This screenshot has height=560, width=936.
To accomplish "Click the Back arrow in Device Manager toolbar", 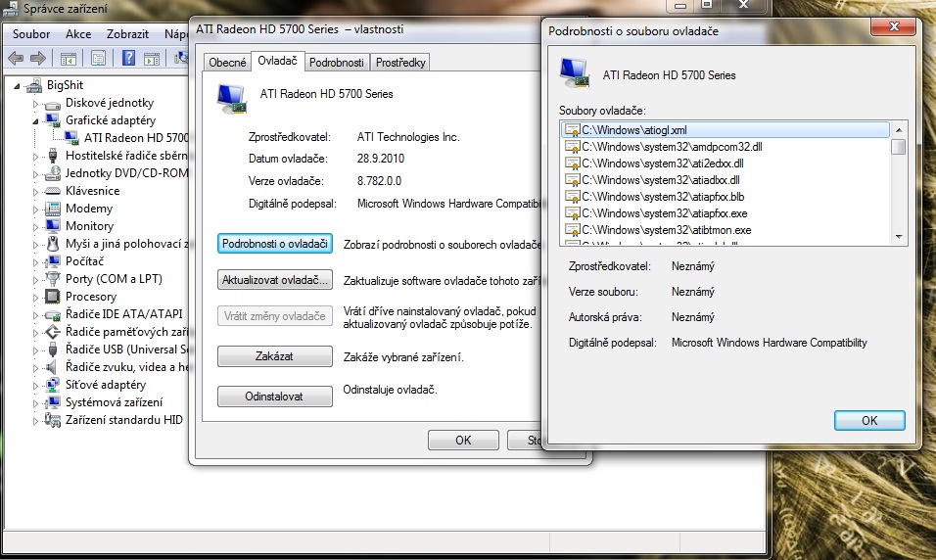I will 16,59.
